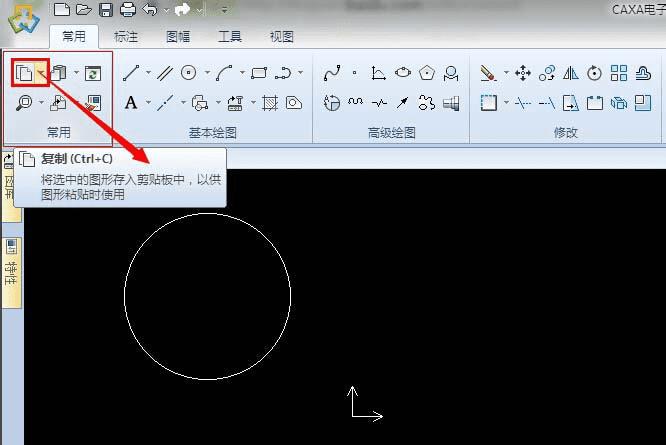Select the Break line zigzag tool
The width and height of the screenshot is (666, 445).
(x=379, y=103)
